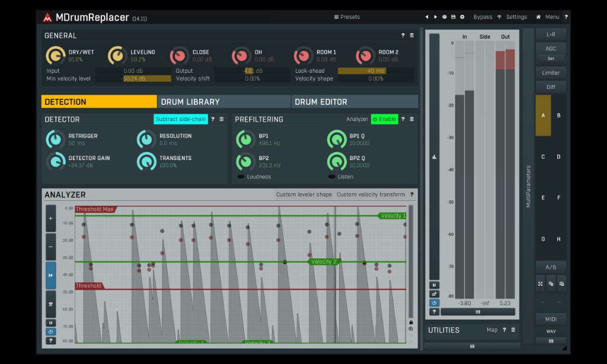Open Analyzer help in header
Image resolution: width=607 pixels, height=364 pixels.
412,194
